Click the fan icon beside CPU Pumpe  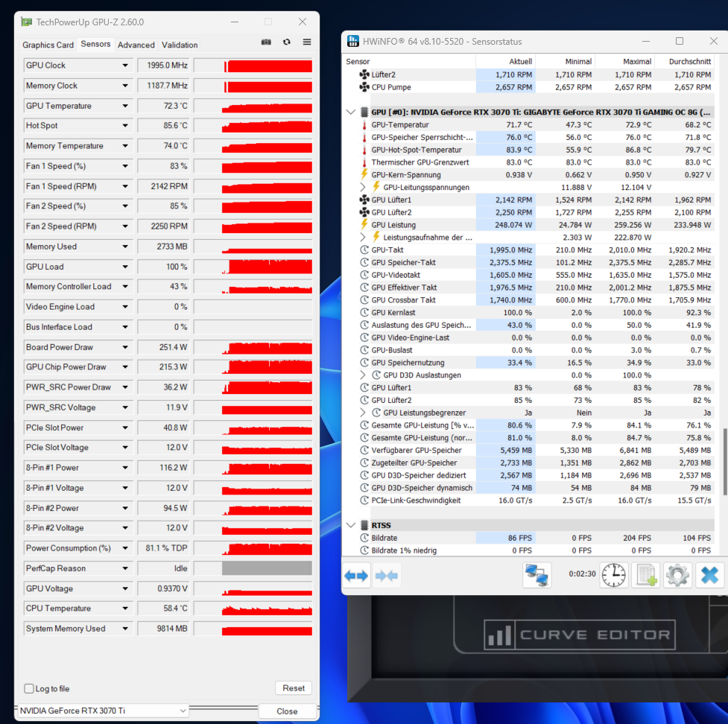[x=364, y=87]
